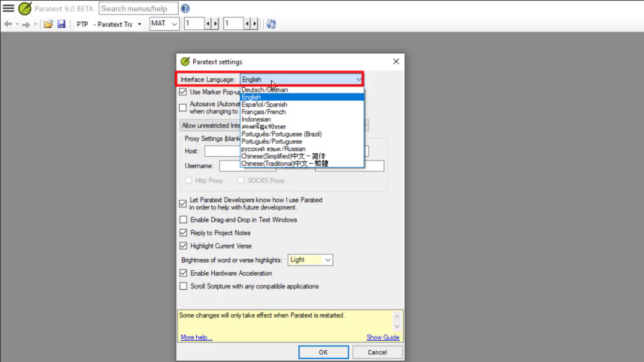The width and height of the screenshot is (644, 362).
Task: Click the forward navigation arrow
Action: (26, 24)
